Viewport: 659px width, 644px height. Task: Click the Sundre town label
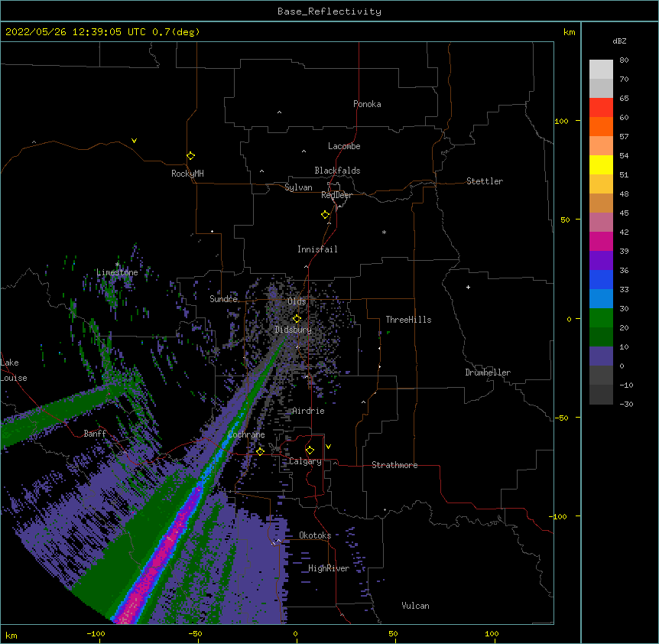223,299
